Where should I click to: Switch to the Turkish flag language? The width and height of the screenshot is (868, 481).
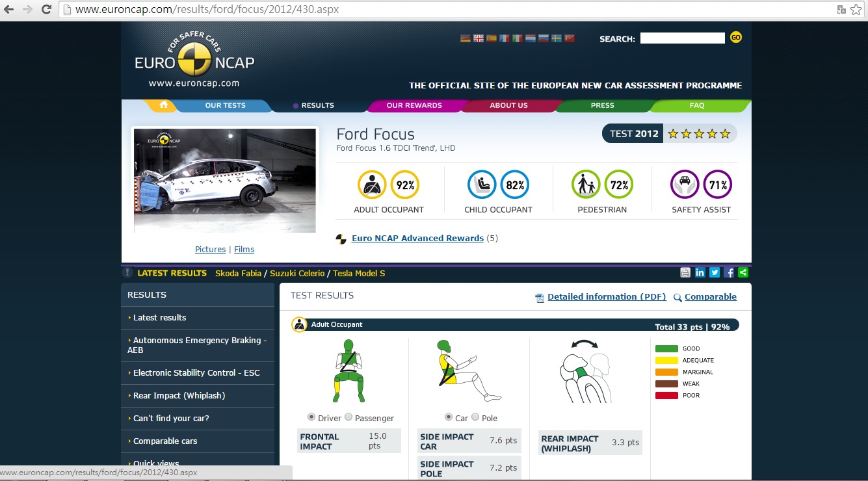[x=570, y=38]
